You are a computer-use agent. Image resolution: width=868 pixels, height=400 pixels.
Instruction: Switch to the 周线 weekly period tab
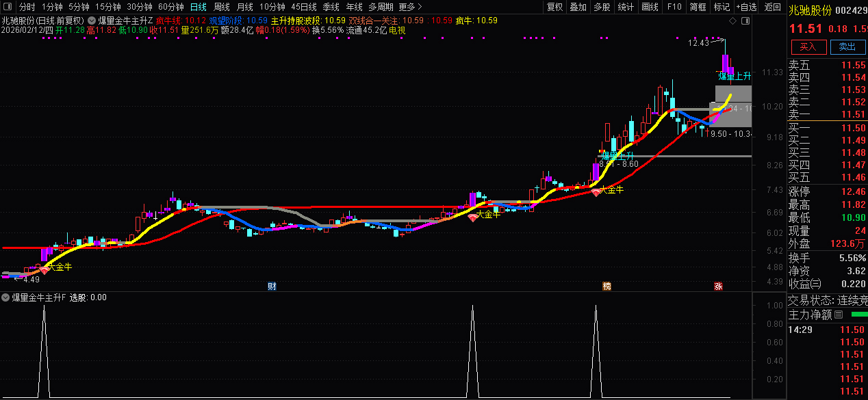point(221,7)
